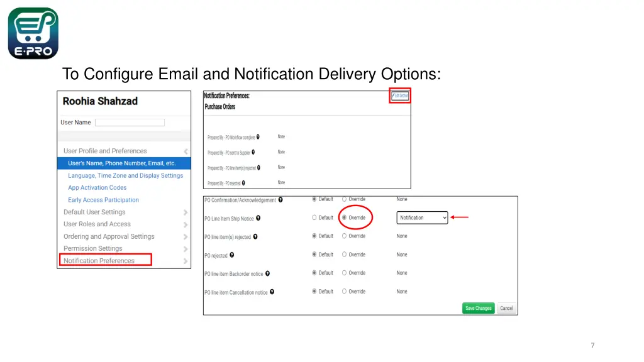Open App Activation Codes link

coord(97,187)
